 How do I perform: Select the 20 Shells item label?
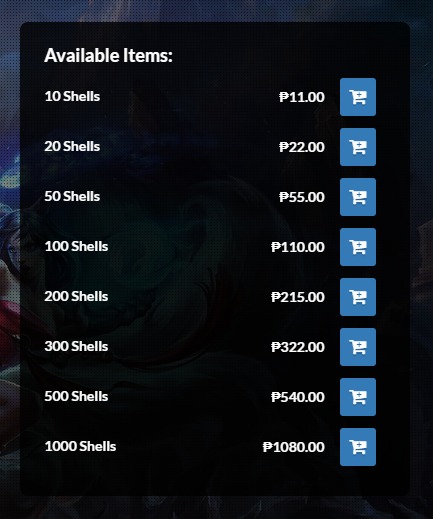coord(72,146)
